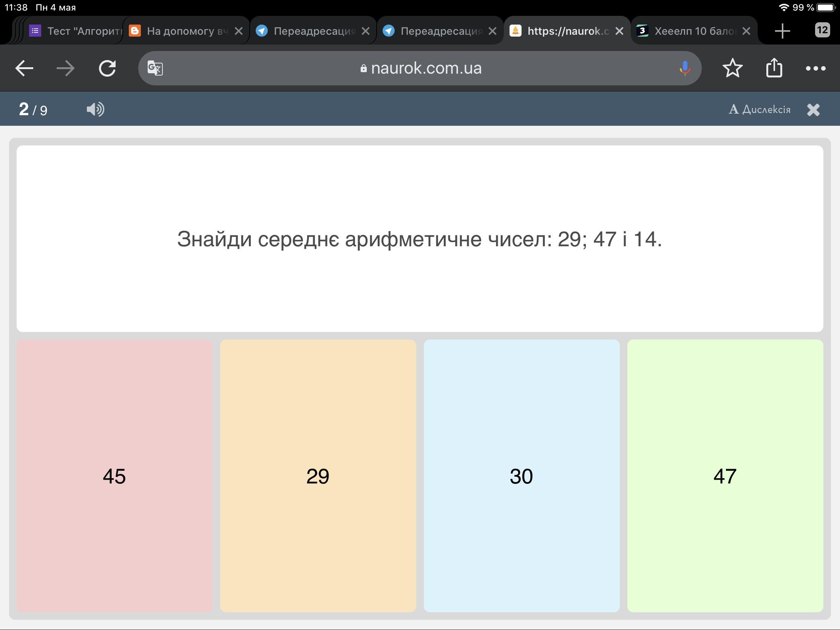Open the three-dots browser menu
Image resolution: width=840 pixels, height=630 pixels.
coord(815,68)
